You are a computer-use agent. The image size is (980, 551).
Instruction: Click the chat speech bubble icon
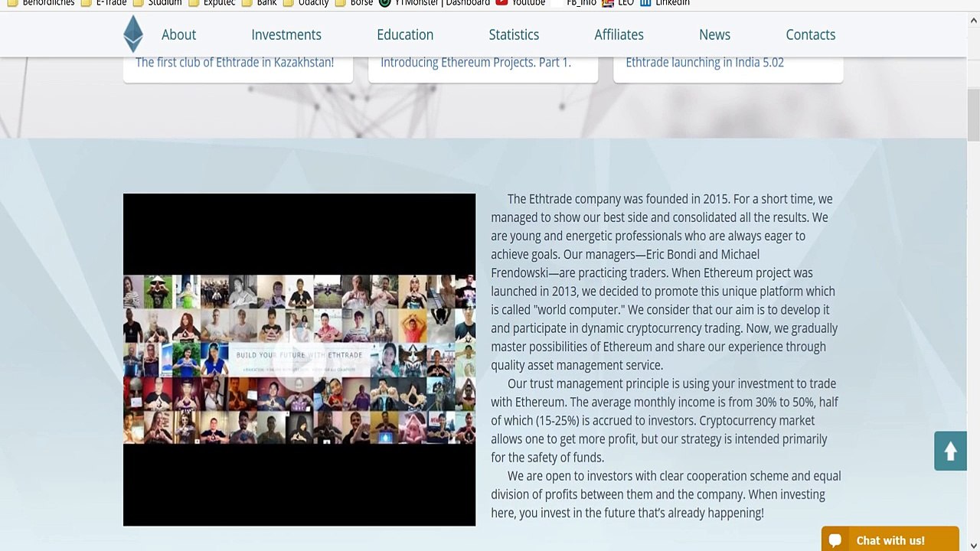(x=835, y=540)
